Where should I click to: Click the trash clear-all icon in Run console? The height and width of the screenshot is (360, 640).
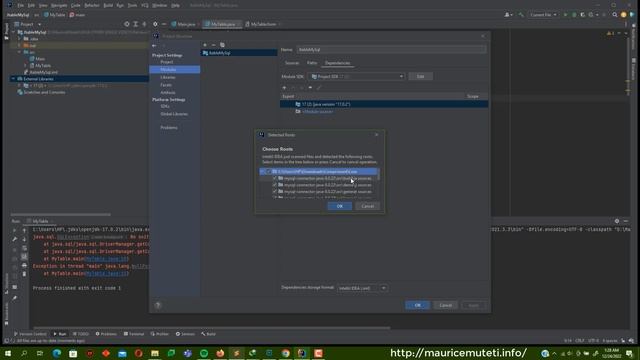pos(24,274)
